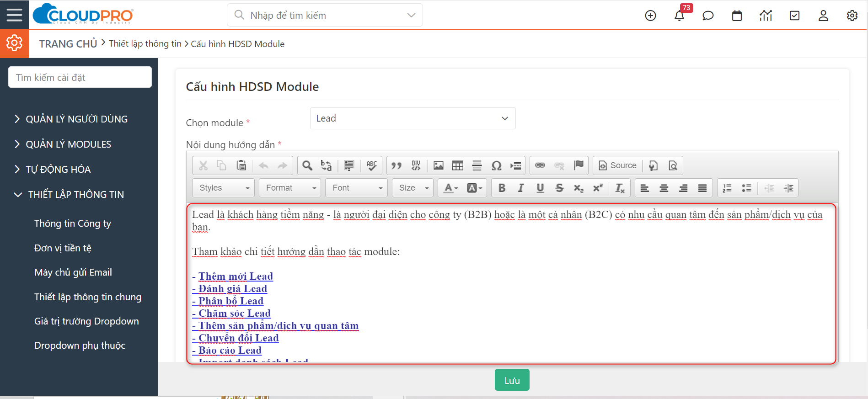Toggle Strikethrough formatting
868x399 pixels.
[x=559, y=188]
